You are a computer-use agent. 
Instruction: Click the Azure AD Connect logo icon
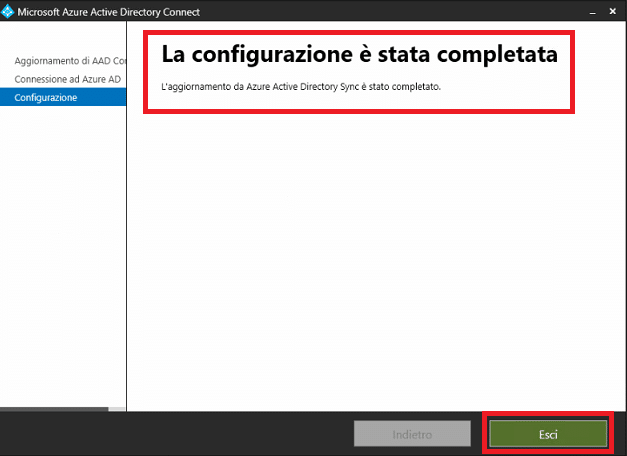pyautogui.click(x=8, y=12)
